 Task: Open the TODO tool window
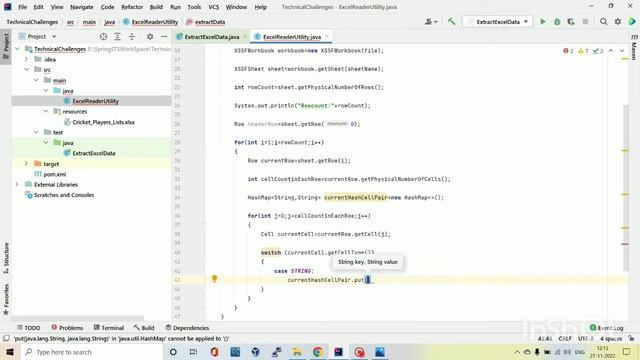tap(28, 328)
